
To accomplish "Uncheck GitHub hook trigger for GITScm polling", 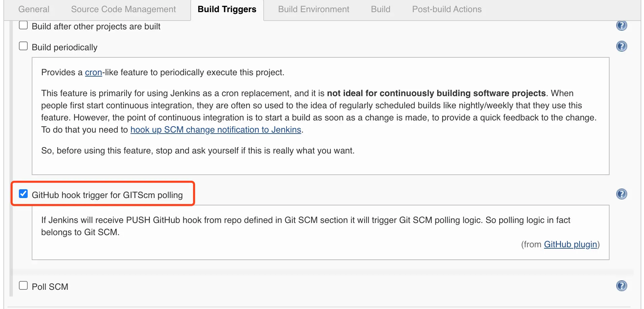I will coord(23,194).
